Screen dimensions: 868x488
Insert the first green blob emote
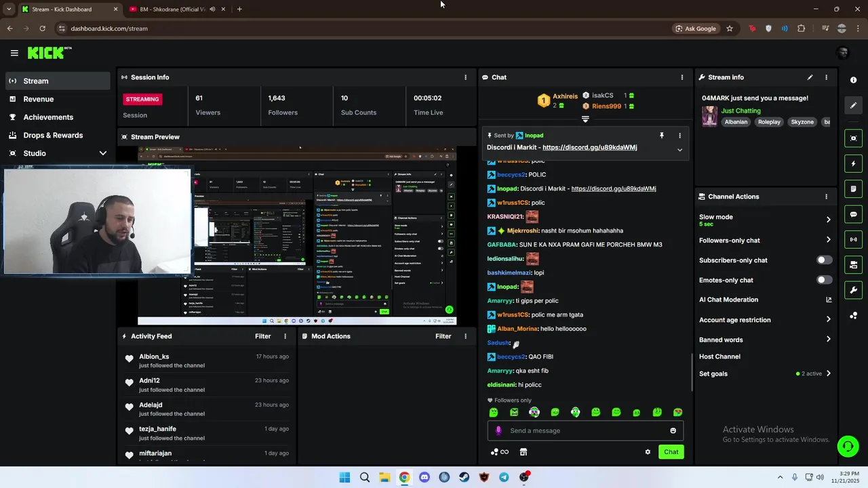(x=494, y=412)
